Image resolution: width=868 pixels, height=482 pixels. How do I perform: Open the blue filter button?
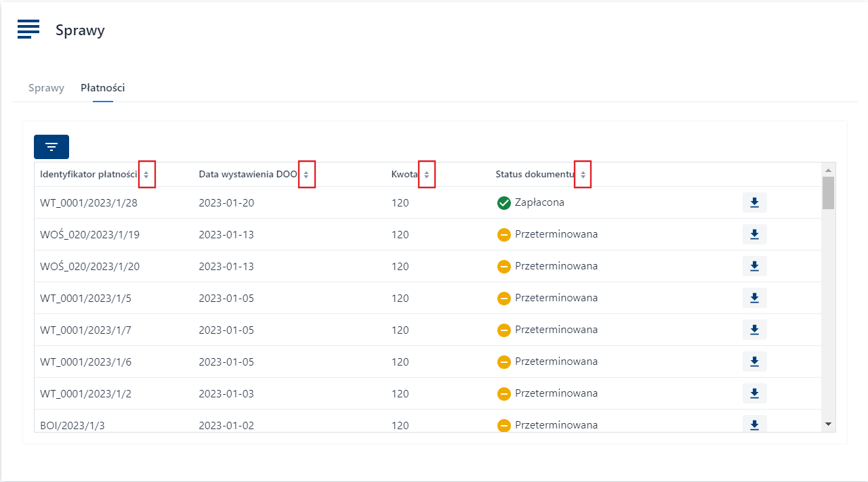pyautogui.click(x=51, y=147)
